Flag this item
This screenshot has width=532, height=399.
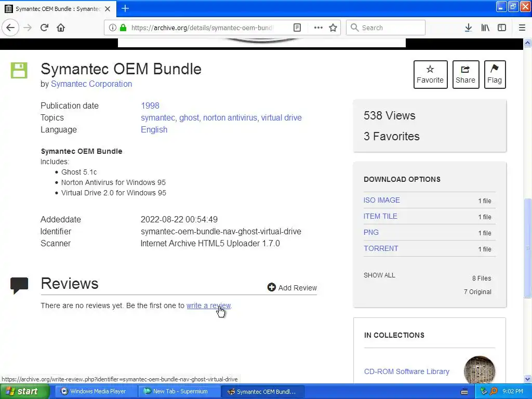495,74
